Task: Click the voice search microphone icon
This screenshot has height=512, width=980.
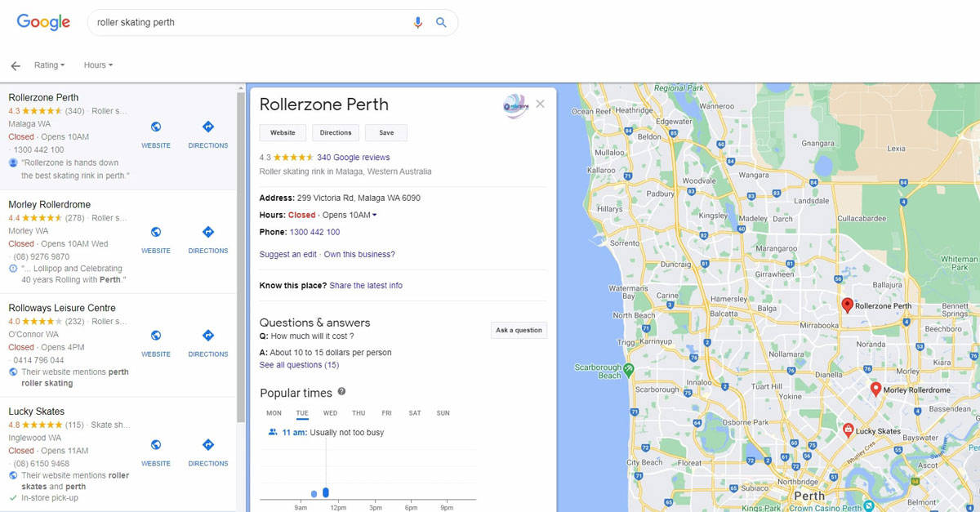Action: click(x=418, y=23)
